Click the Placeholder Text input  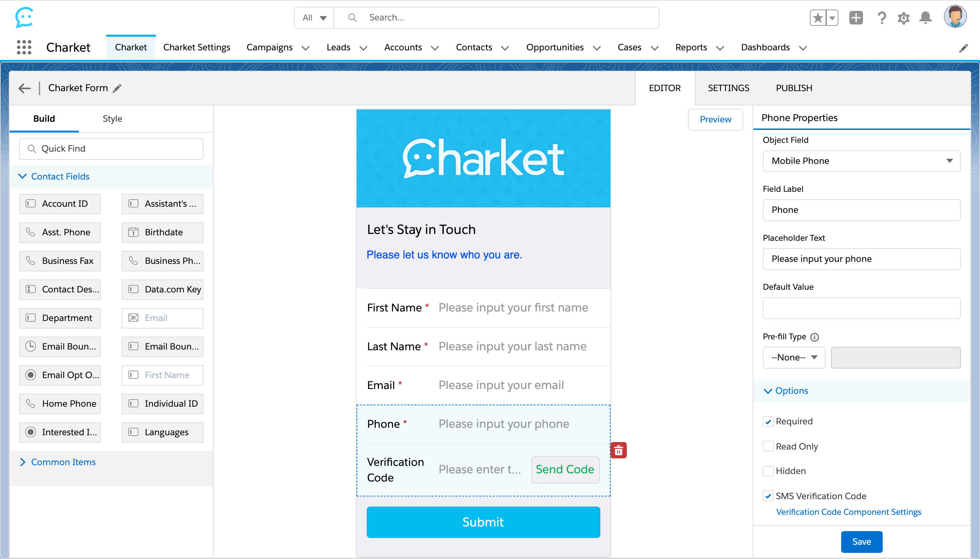point(861,259)
